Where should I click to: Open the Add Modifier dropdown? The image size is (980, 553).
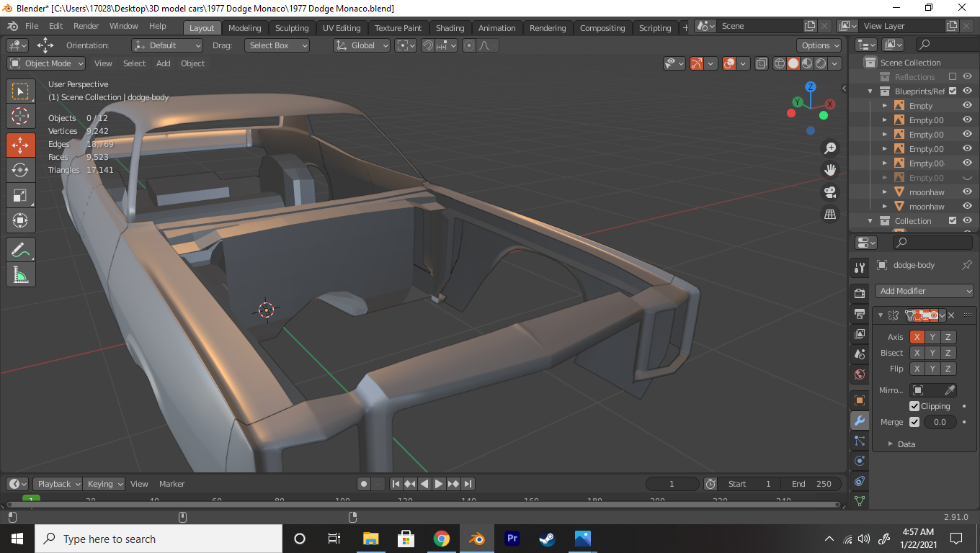pyautogui.click(x=925, y=291)
